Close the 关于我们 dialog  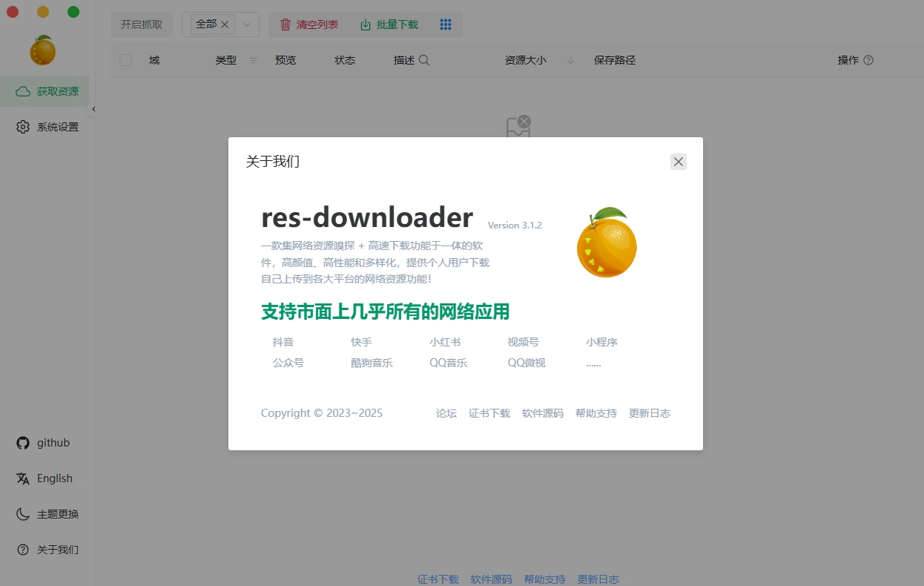click(678, 161)
